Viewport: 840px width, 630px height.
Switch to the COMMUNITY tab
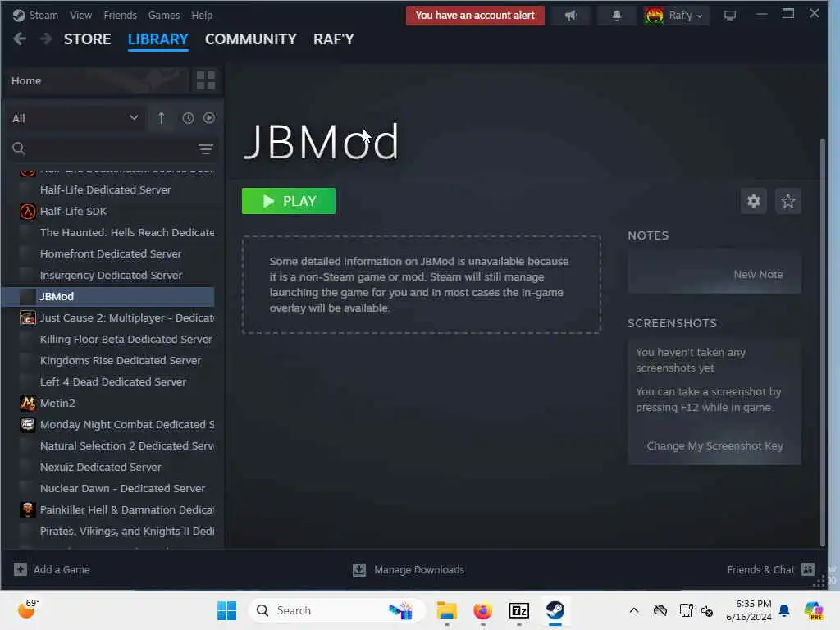[251, 39]
